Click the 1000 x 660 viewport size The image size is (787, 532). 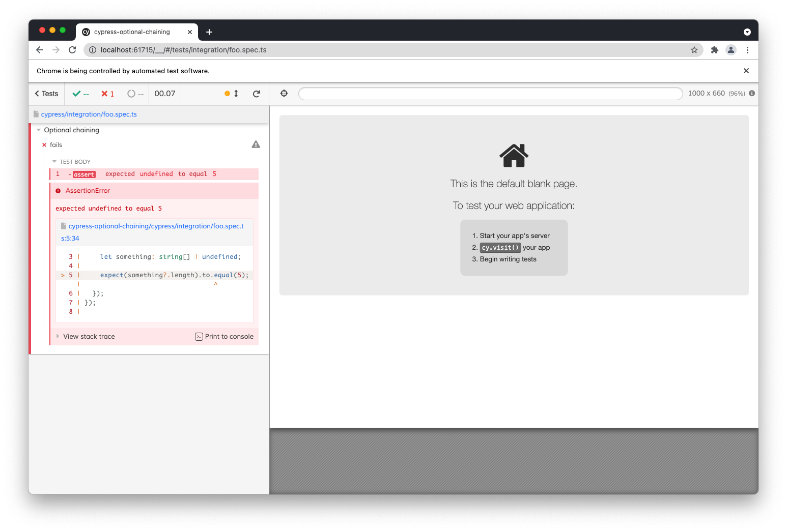707,94
